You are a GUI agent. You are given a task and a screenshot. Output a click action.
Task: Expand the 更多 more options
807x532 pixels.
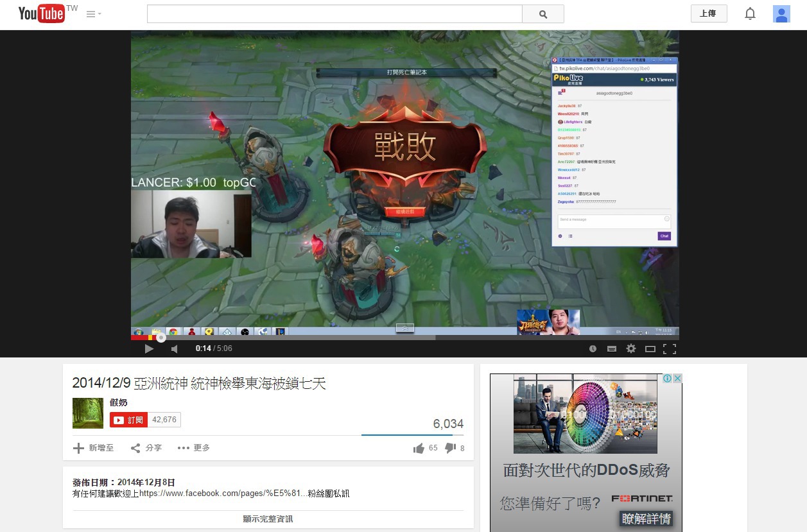coord(194,448)
